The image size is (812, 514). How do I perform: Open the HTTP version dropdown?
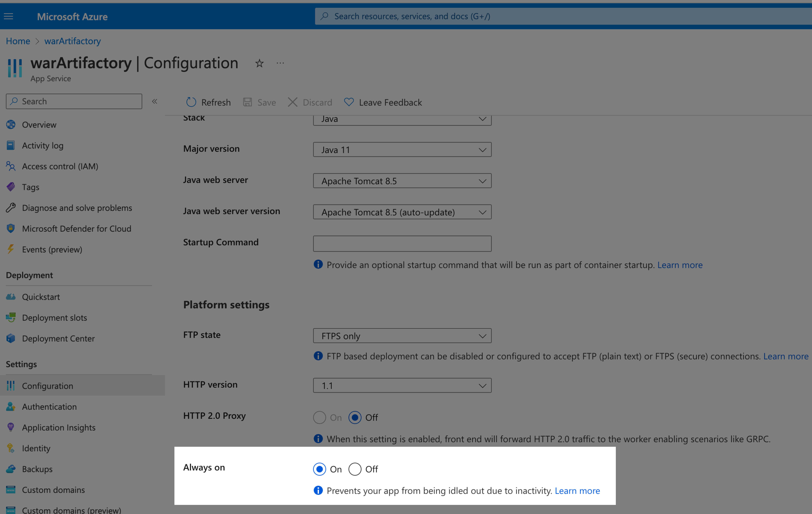[402, 385]
